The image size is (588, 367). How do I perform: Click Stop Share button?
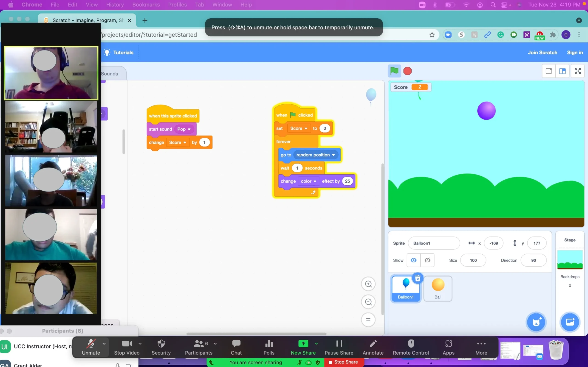344,362
